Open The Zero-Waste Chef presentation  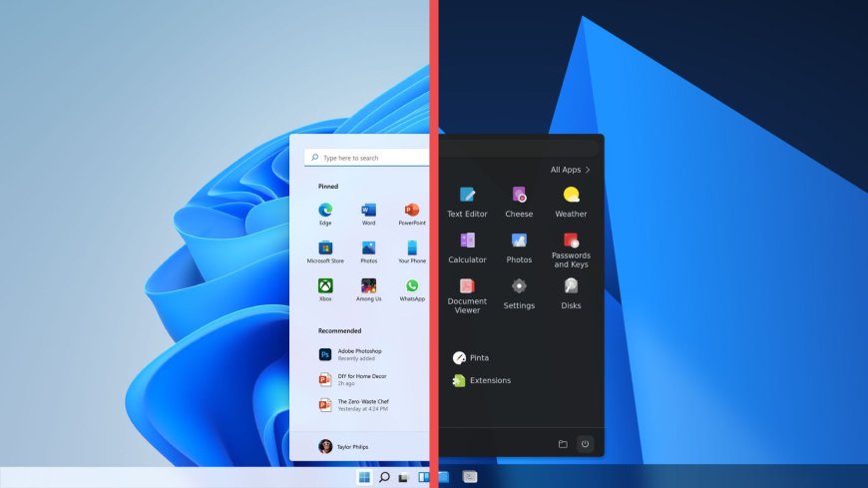pyautogui.click(x=354, y=405)
